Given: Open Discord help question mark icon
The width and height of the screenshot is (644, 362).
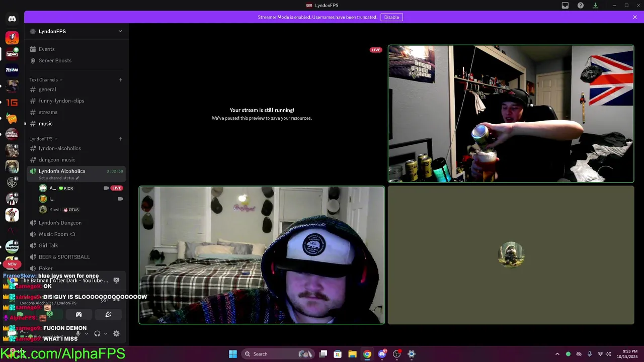Looking at the screenshot, I should point(581,6).
